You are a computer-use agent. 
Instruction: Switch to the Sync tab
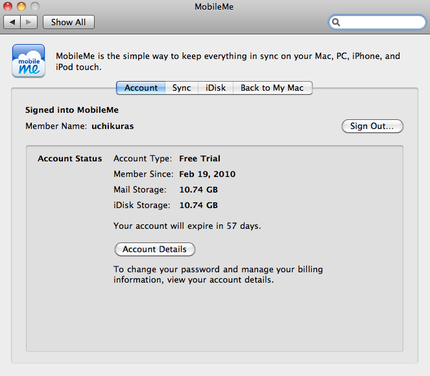[x=182, y=88]
